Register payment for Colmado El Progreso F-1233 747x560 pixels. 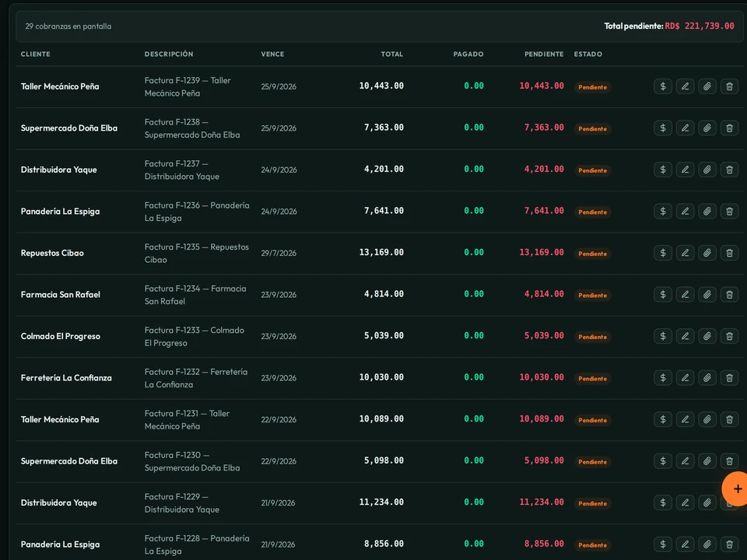click(663, 336)
